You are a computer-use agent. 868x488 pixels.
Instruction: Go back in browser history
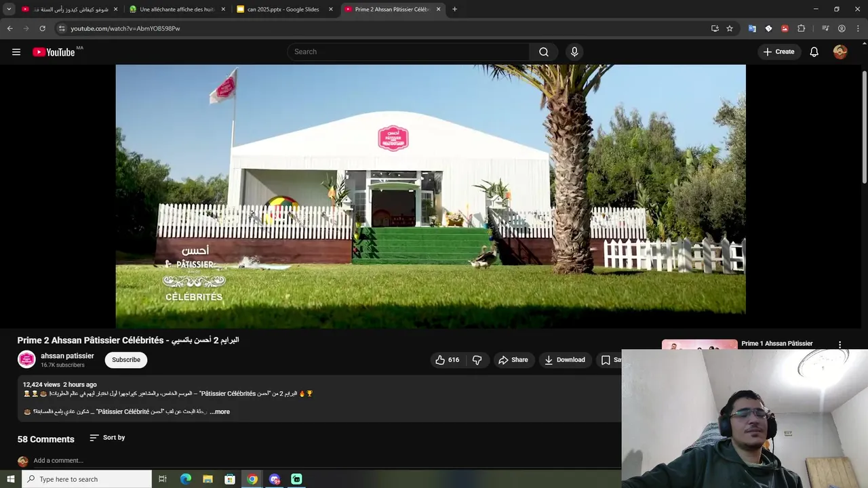[9, 28]
